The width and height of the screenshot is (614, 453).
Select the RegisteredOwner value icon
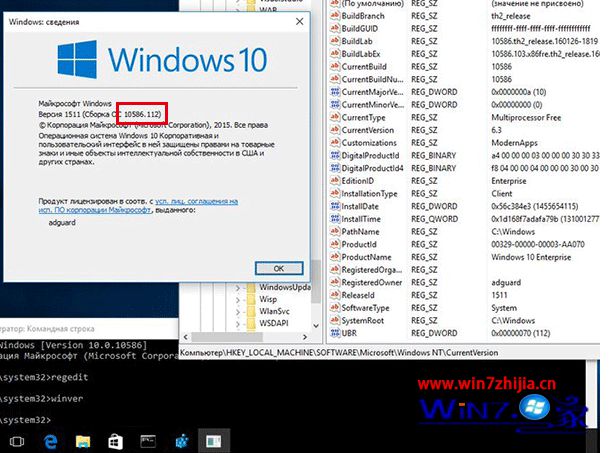335,282
